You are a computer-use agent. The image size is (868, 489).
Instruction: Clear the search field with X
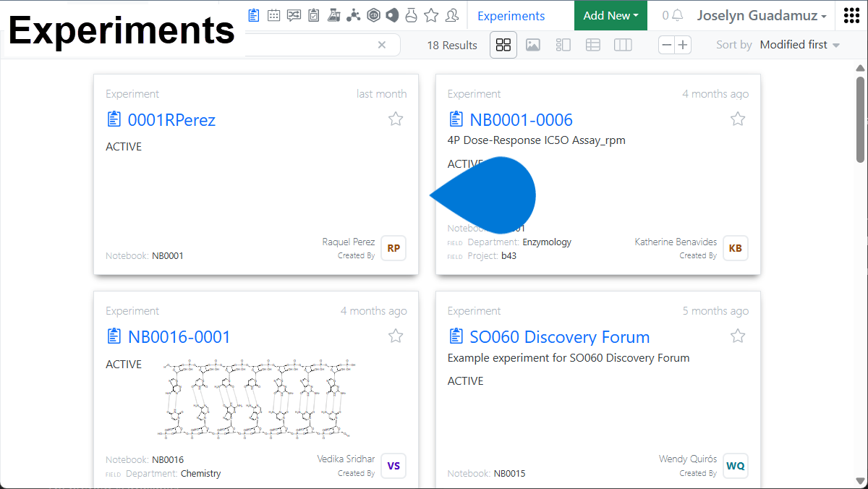[382, 45]
